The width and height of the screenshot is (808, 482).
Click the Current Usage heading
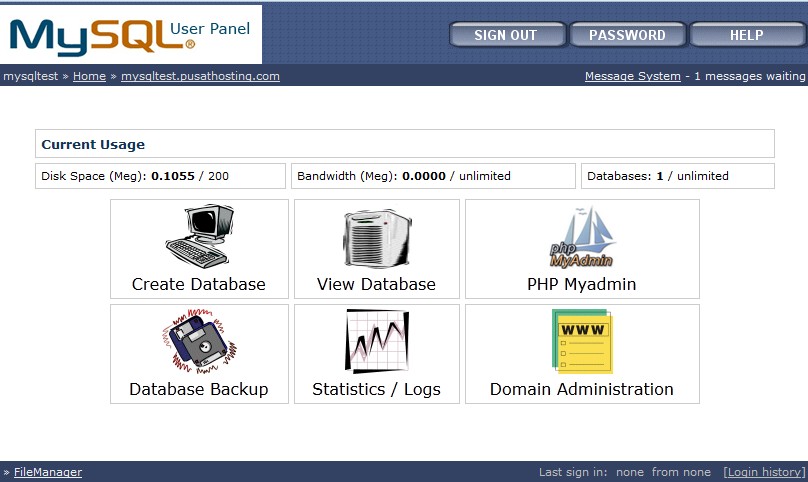(93, 144)
